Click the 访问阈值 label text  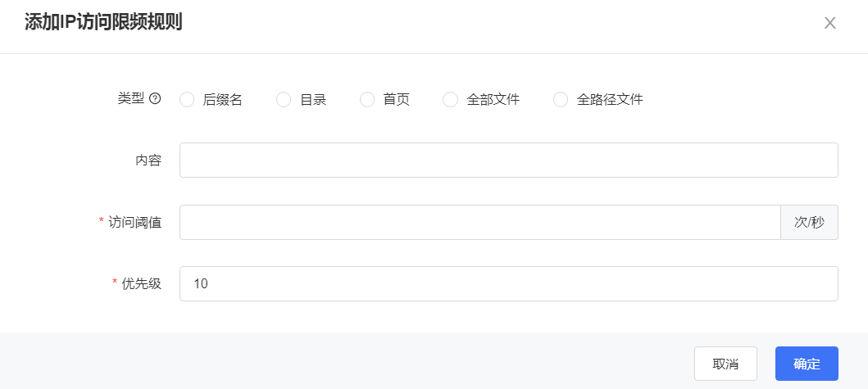click(135, 223)
